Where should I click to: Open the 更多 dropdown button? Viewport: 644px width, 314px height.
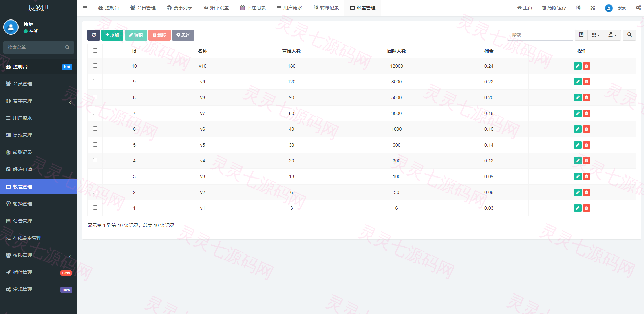(x=183, y=35)
